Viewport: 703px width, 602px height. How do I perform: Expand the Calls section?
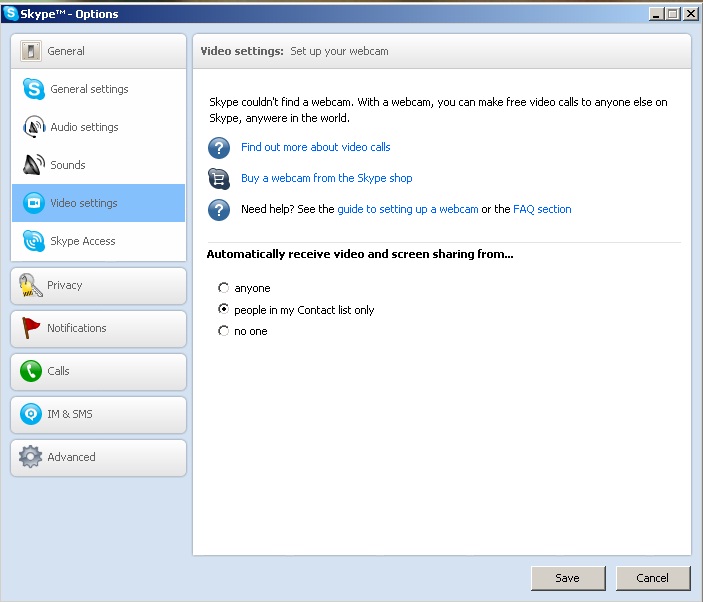click(98, 372)
